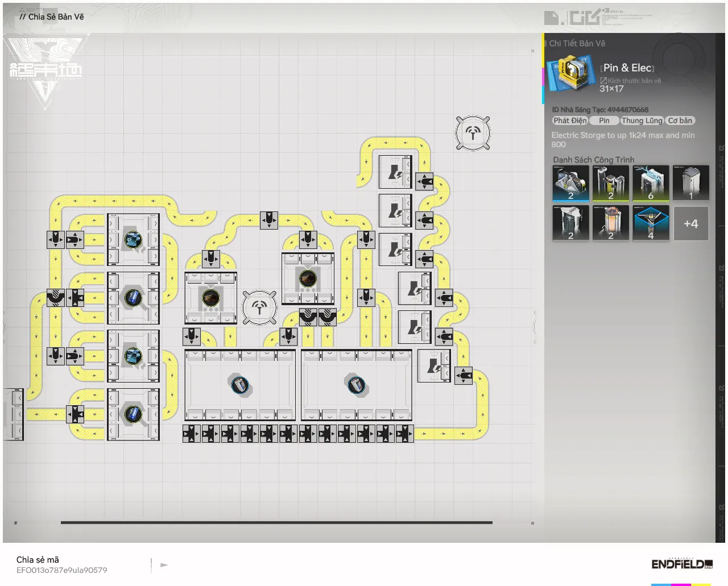
Task: Open the orange glowing tank building thumbnail
Action: [x=611, y=223]
